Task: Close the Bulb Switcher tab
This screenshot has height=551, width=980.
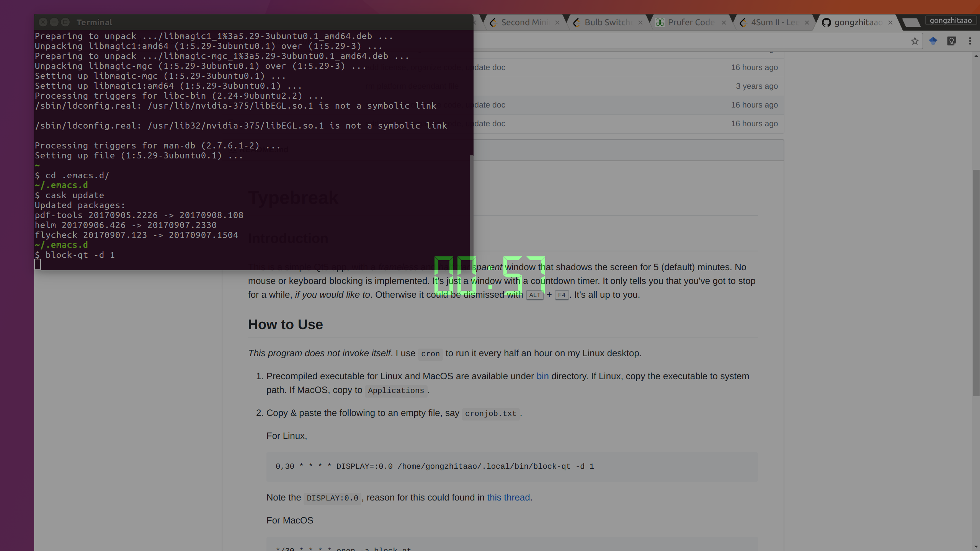Action: pos(640,23)
